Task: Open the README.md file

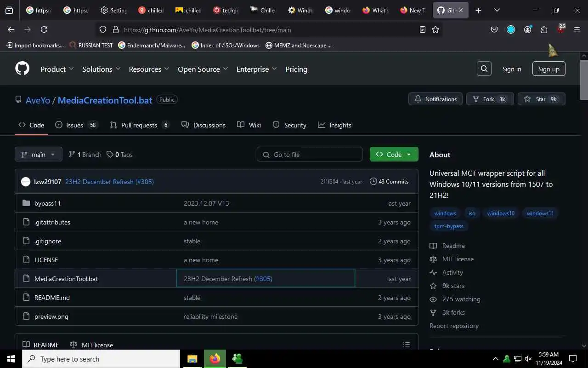Action: pos(52,298)
